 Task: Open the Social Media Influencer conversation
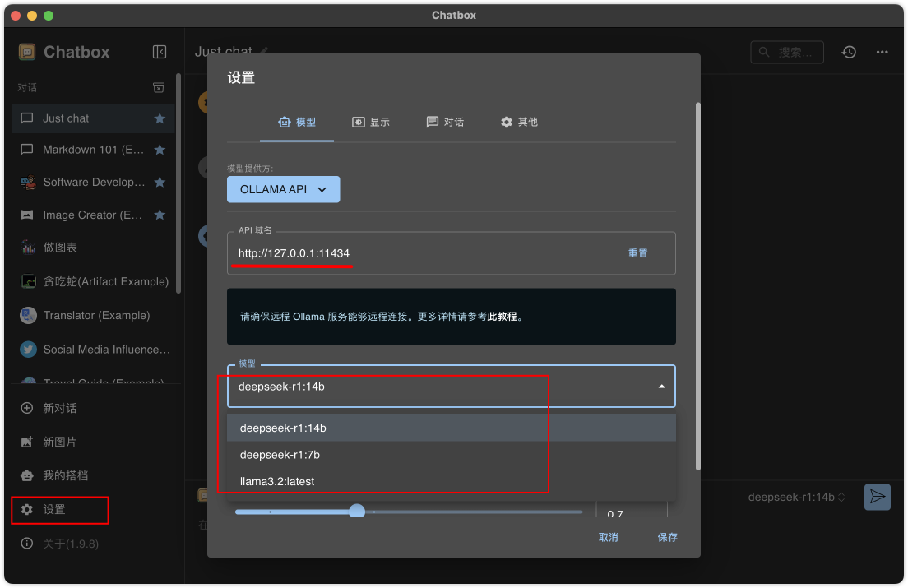pyautogui.click(x=93, y=350)
